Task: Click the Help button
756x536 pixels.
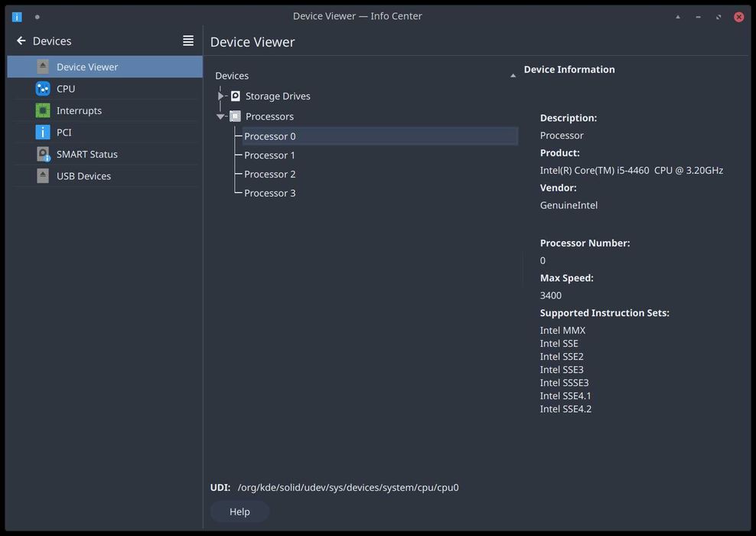Action: coord(240,511)
